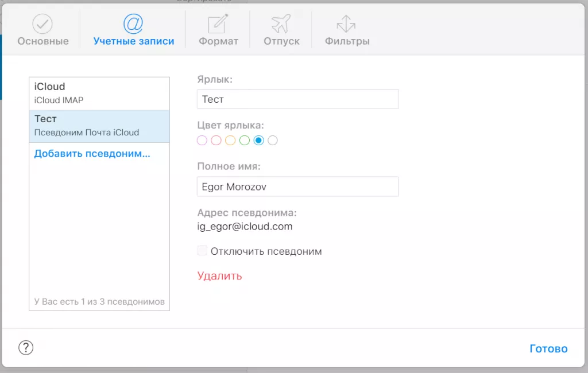Select the Тест alias in account list

(99, 126)
